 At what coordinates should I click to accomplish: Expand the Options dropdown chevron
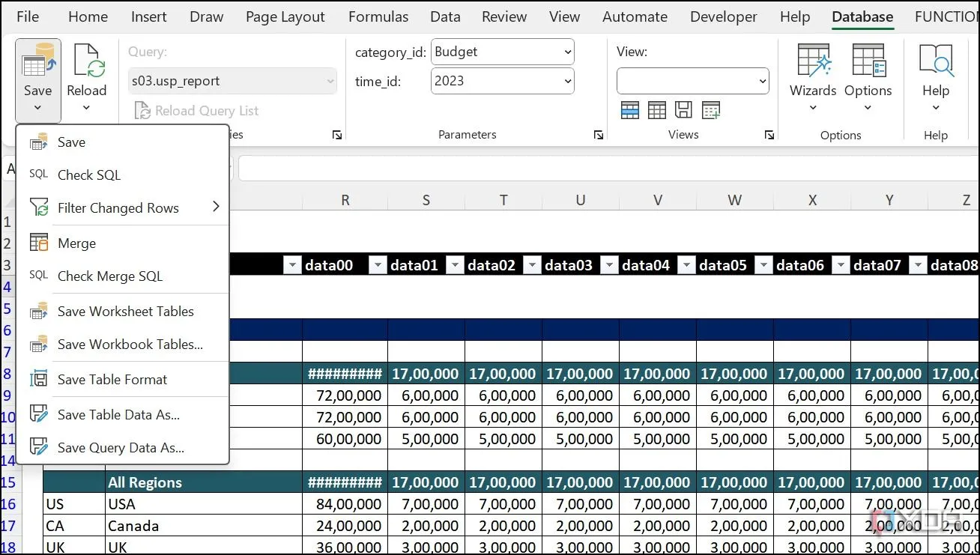868,108
